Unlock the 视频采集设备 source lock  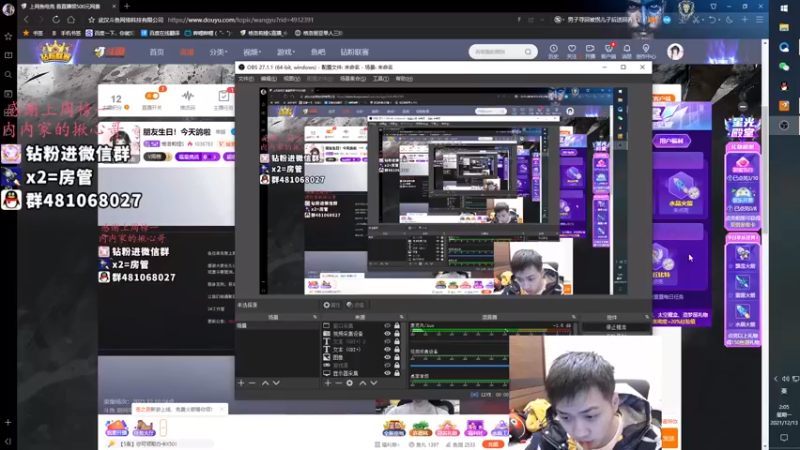pos(397,333)
